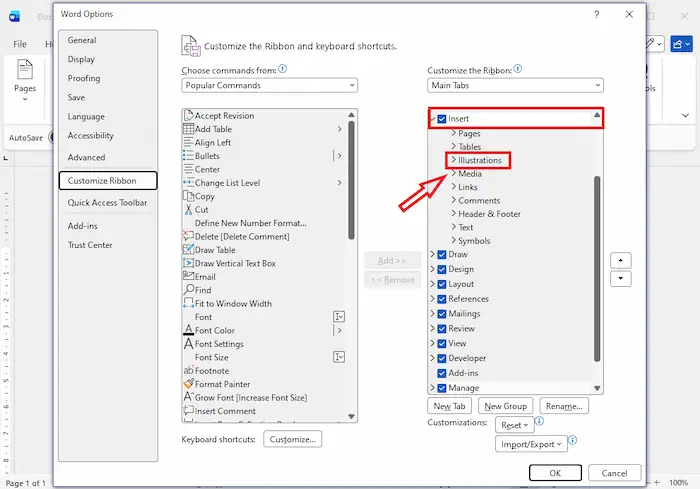Click the Help question mark icon
Screen dimensions: 700x489
coord(596,14)
